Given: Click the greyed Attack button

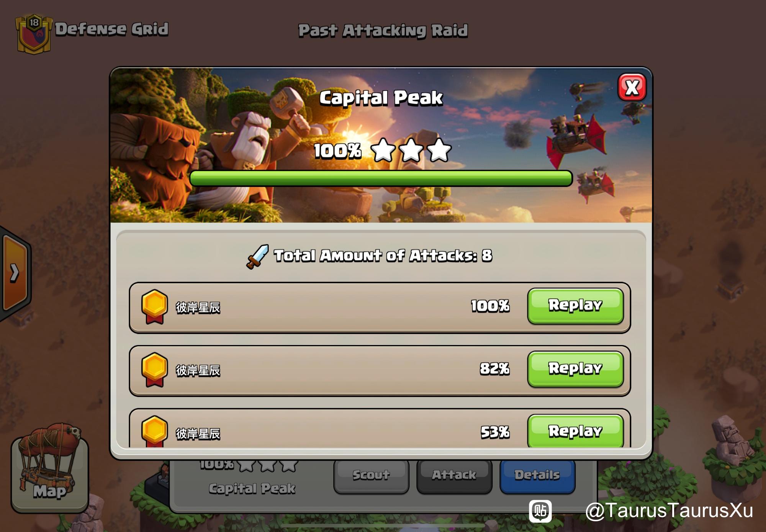Looking at the screenshot, I should [454, 476].
